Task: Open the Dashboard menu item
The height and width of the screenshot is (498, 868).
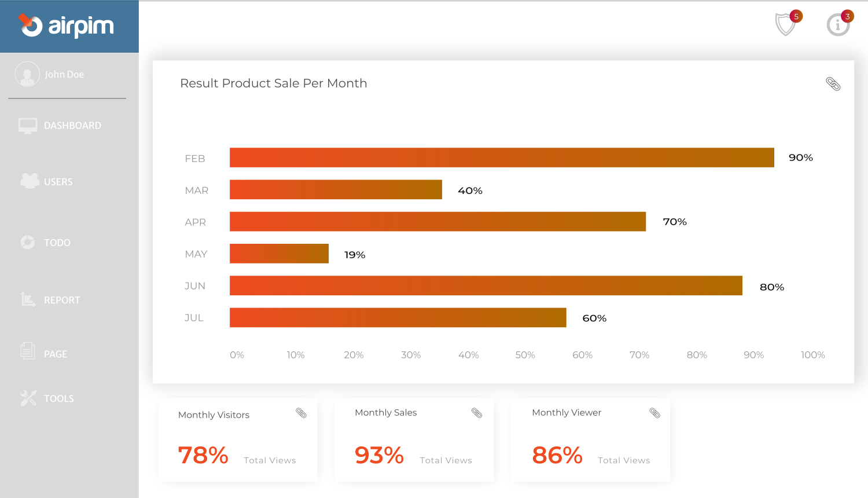Action: tap(72, 126)
